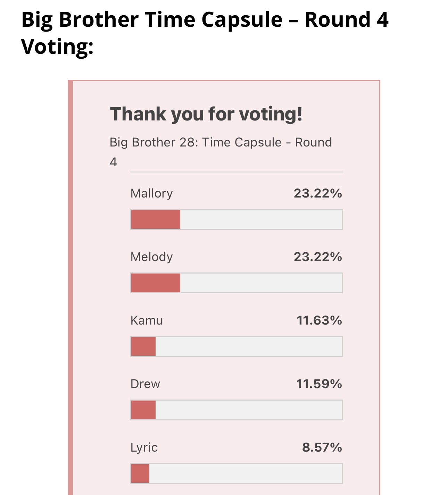Click the Round 4 Voting page heading
The height and width of the screenshot is (495, 448).
(205, 33)
